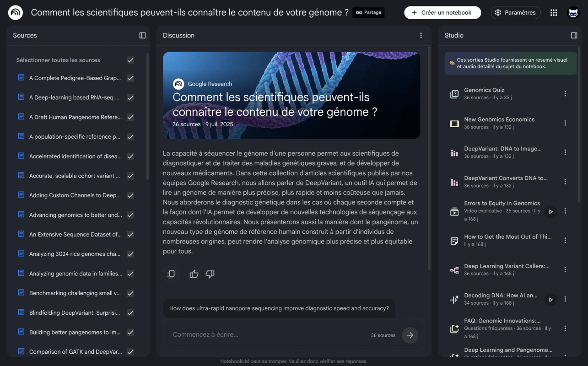The width and height of the screenshot is (588, 366).
Task: Click the thumbs up icon
Action: 194,274
